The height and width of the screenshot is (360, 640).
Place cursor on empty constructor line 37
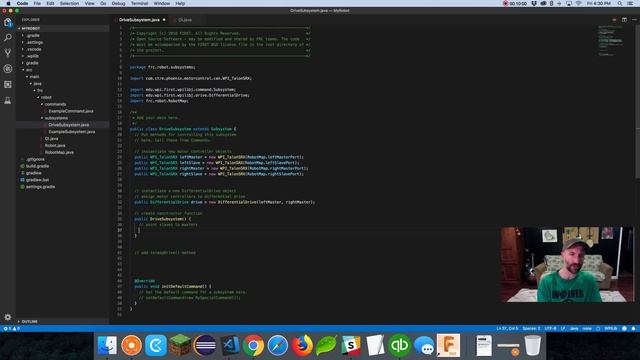pos(139,230)
